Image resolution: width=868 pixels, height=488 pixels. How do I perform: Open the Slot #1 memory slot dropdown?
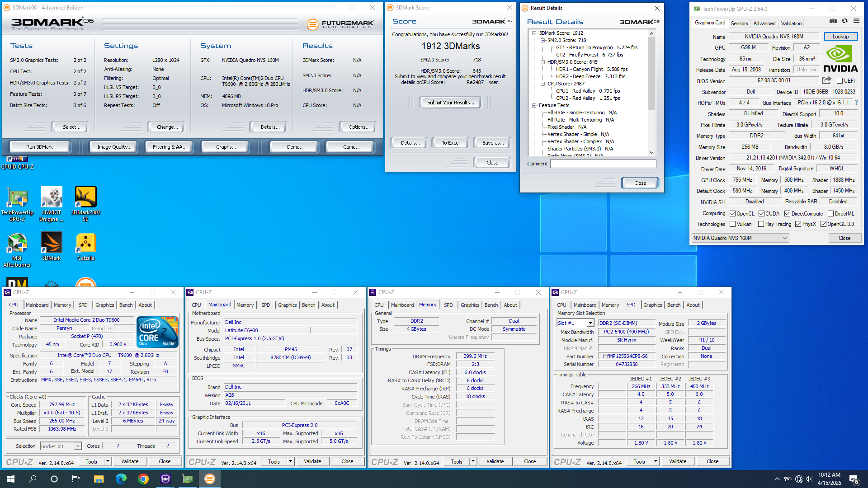[575, 323]
